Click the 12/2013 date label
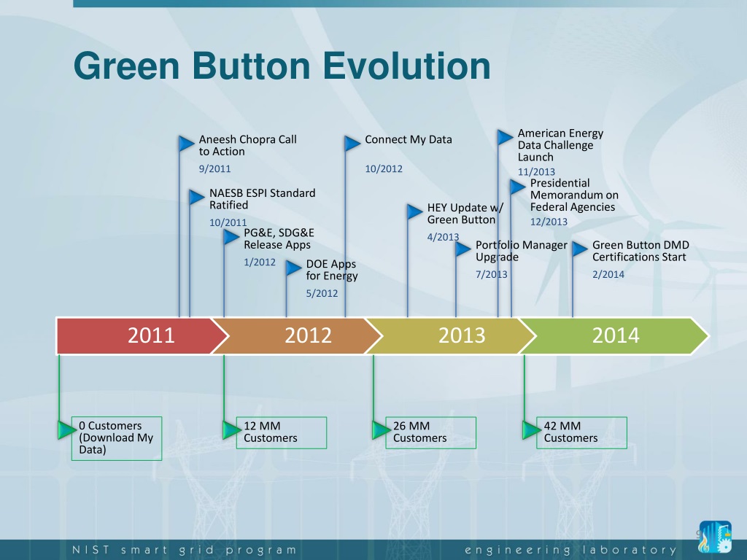Screen dimensions: 747x560 click(x=549, y=222)
